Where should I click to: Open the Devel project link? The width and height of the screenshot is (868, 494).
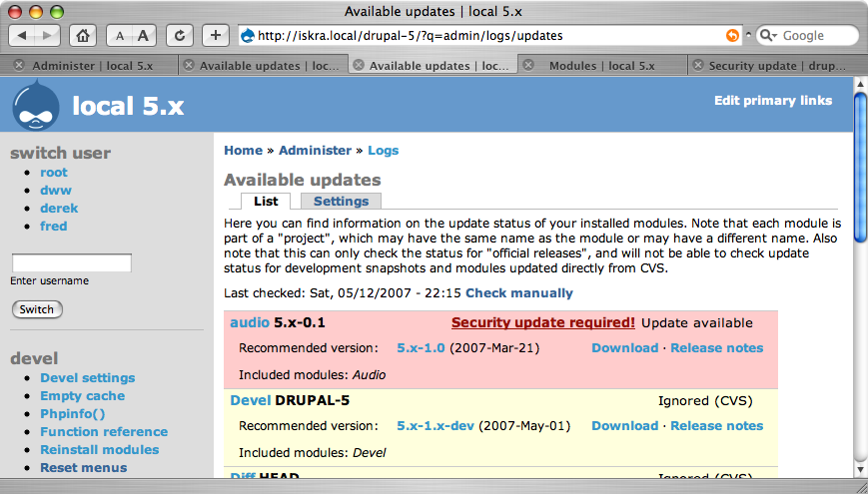click(x=251, y=400)
